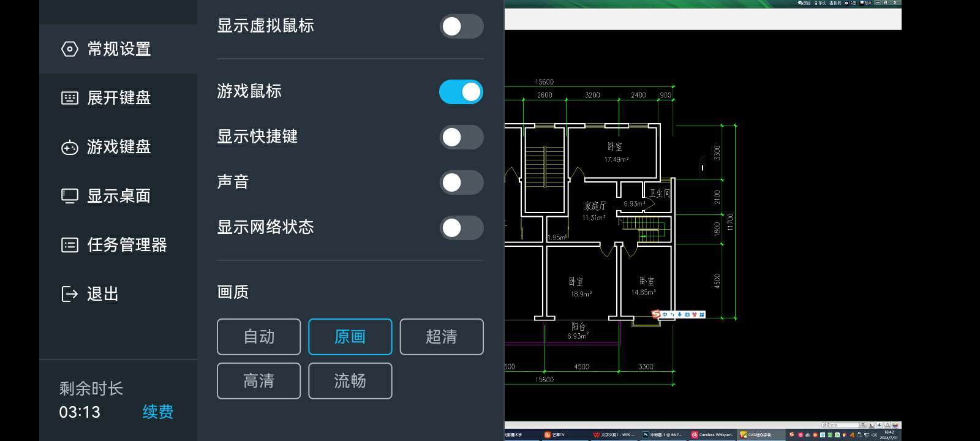Switch to Photoshop taskbar window
Screen dimensions: 980x441
pyautogui.click(x=663, y=435)
